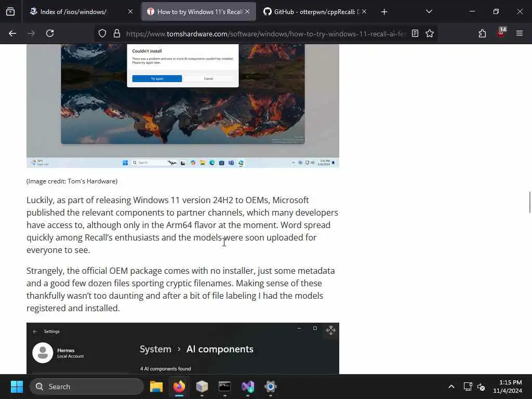
Task: Open Firefox application hamburger menu
Action: click(x=520, y=33)
